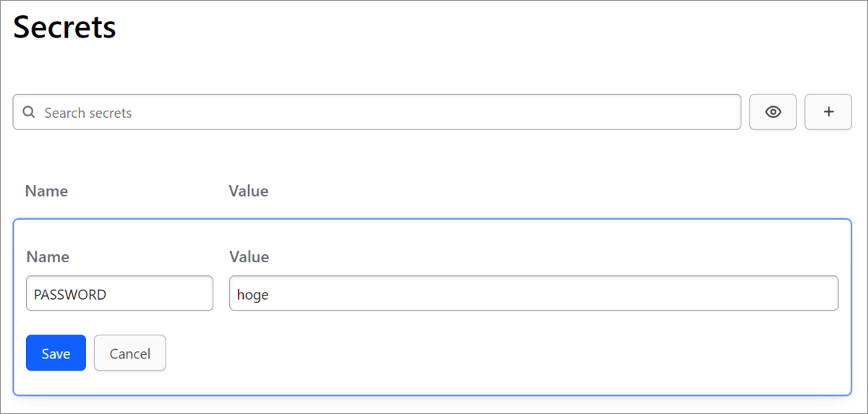Click the Name field containing PASSWORD
The height and width of the screenshot is (414, 868).
tap(119, 293)
